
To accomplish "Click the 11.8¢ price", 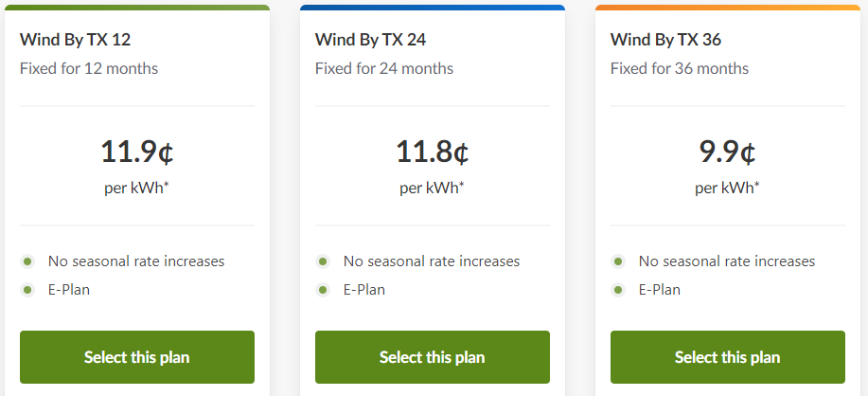I will pyautogui.click(x=432, y=152).
